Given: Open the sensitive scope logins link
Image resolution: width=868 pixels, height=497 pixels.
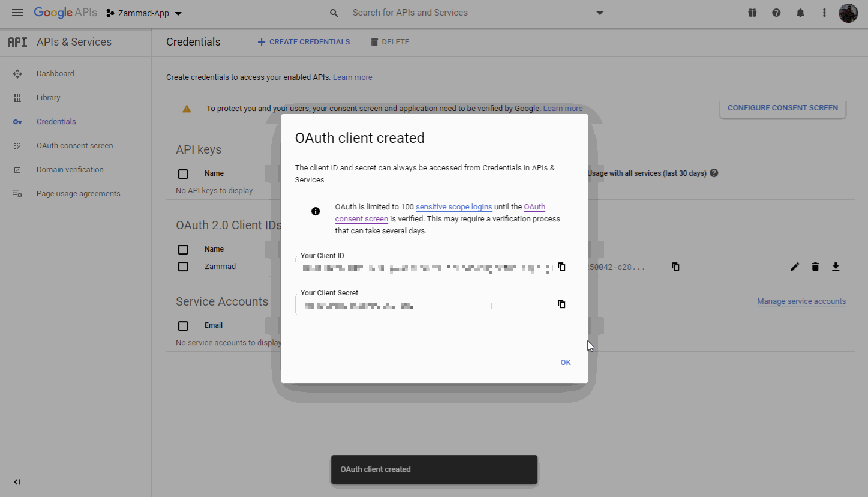Looking at the screenshot, I should point(454,207).
